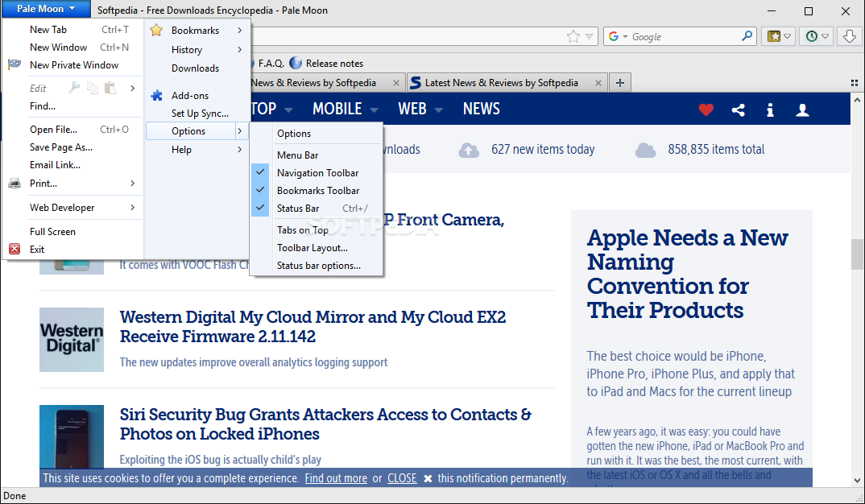
Task: Click the Find out more link
Action: [x=336, y=478]
